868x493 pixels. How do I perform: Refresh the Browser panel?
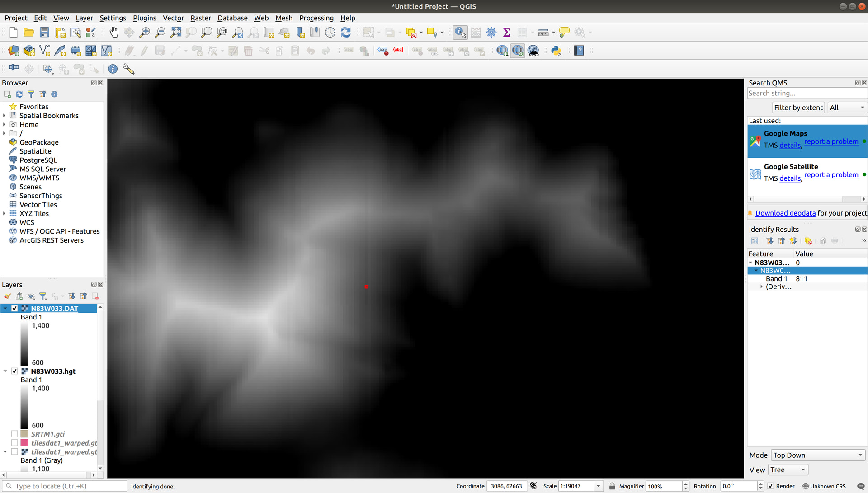pos(19,94)
